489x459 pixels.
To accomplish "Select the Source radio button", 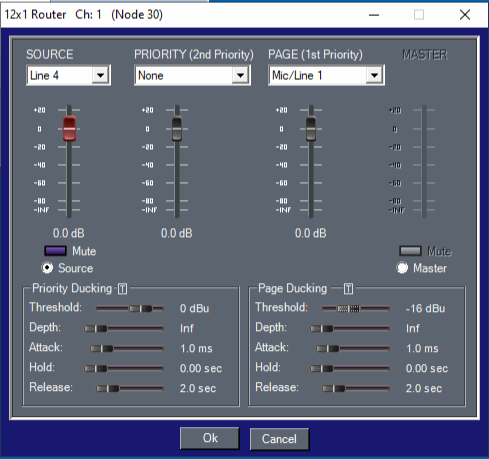I will (47, 268).
